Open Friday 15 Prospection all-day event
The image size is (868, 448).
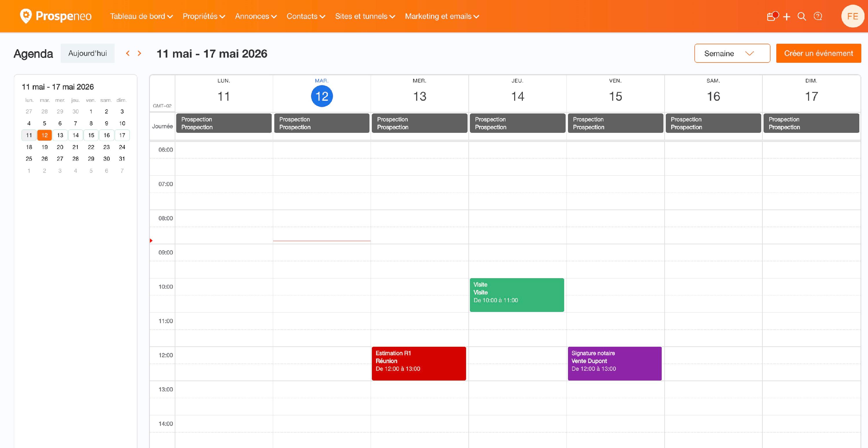coord(615,123)
